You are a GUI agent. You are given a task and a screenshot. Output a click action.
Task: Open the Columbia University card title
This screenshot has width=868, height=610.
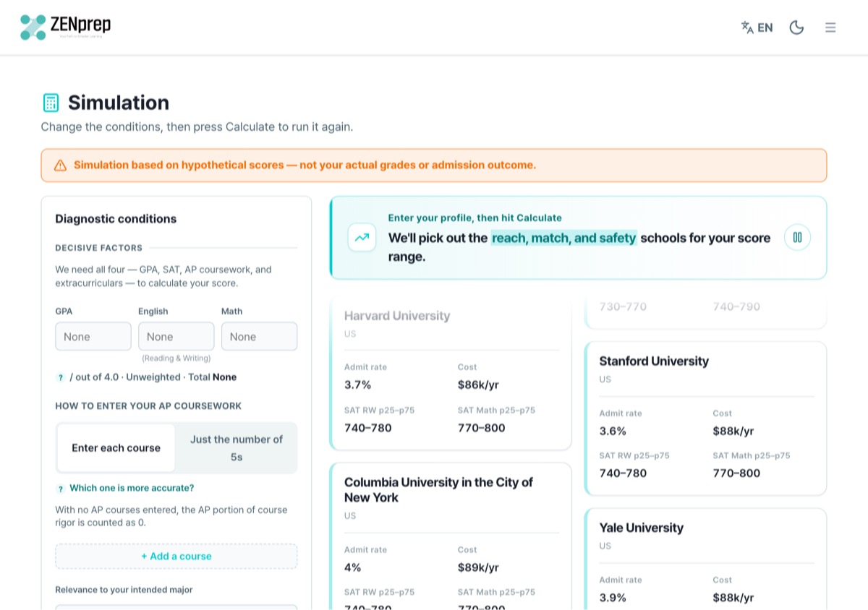438,490
